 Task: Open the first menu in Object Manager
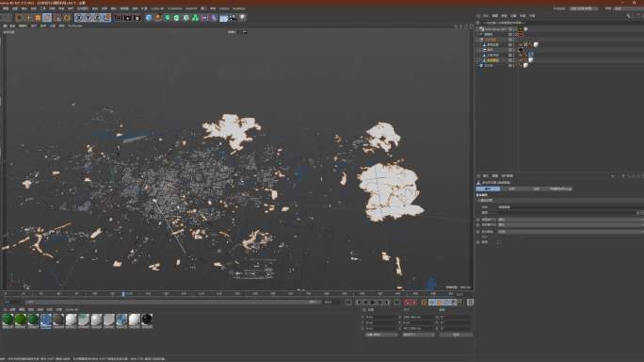coord(486,16)
